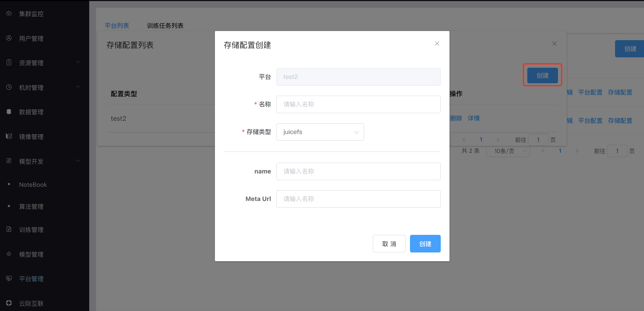Screen dimensions: 644x311
Task: Focus 前往 page input in 存储配置列表 pagination
Action: point(538,140)
